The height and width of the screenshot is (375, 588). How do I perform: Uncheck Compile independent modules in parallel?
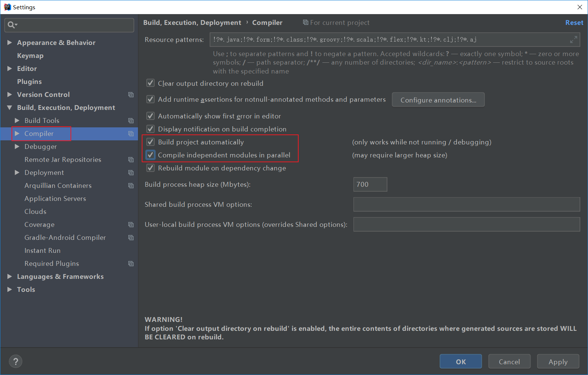150,155
